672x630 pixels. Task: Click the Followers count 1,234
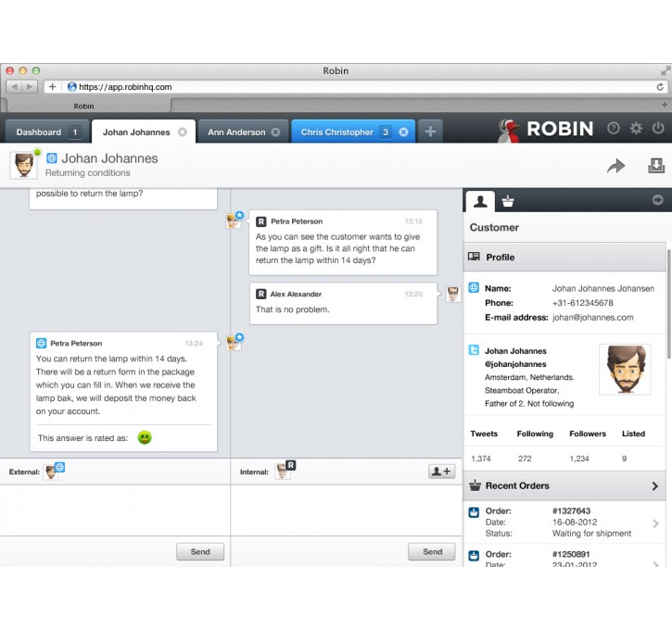click(579, 459)
